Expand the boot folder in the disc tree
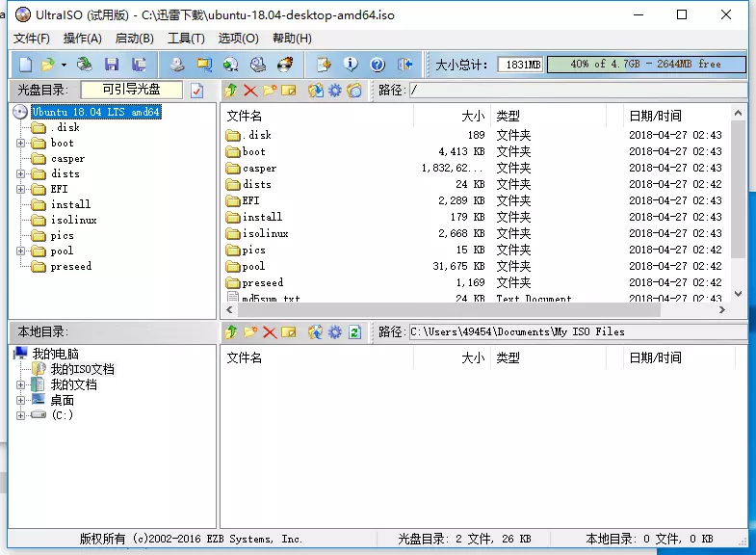The image size is (756, 555). (x=20, y=143)
